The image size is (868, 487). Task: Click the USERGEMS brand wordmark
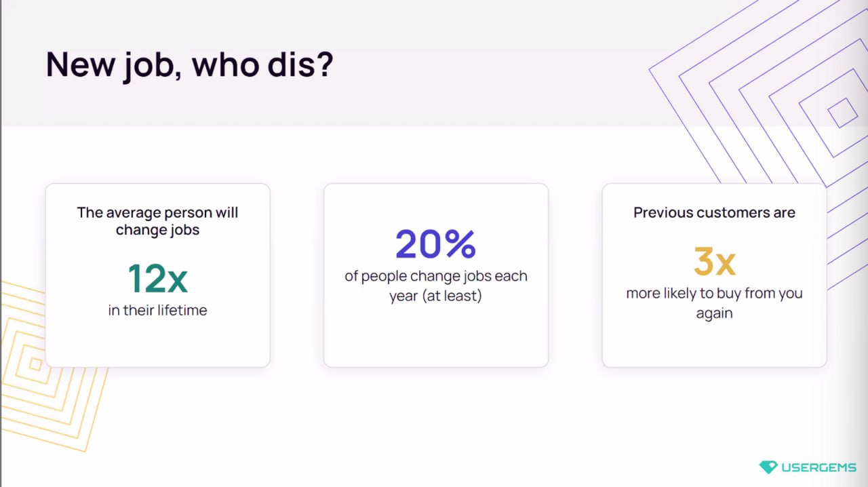(x=818, y=467)
